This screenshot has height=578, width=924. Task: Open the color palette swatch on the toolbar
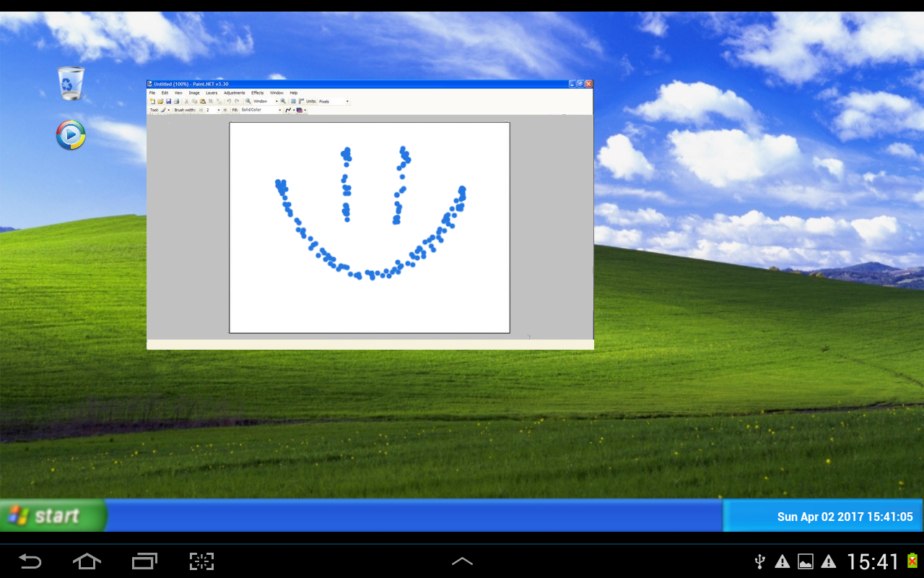tap(300, 110)
